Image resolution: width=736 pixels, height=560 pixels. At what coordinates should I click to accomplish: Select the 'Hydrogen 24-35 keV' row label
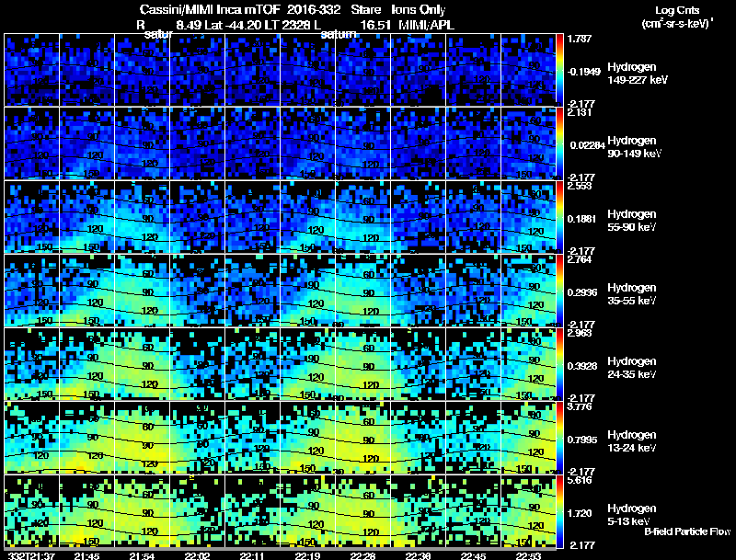coord(632,368)
